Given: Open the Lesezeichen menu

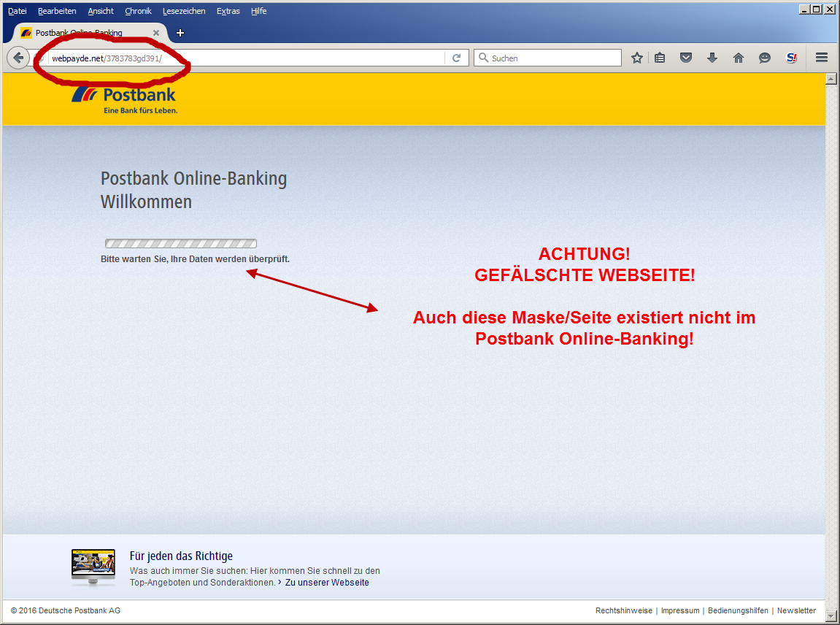Looking at the screenshot, I should [x=184, y=11].
